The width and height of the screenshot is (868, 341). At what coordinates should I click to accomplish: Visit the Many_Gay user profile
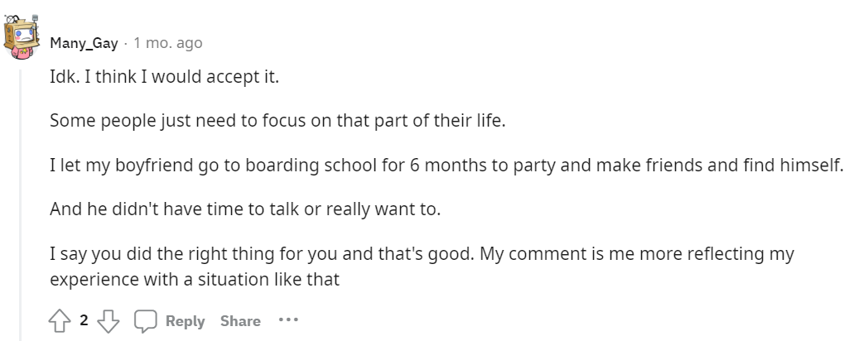tap(84, 43)
